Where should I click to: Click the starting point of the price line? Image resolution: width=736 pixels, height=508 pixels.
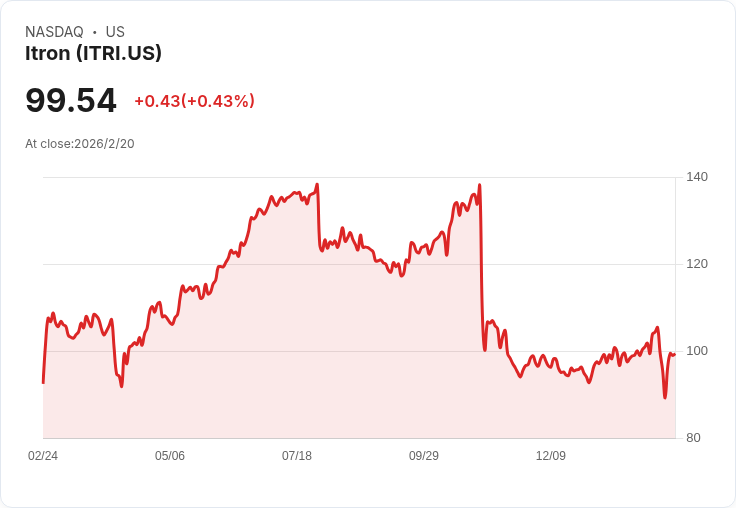coord(43,382)
